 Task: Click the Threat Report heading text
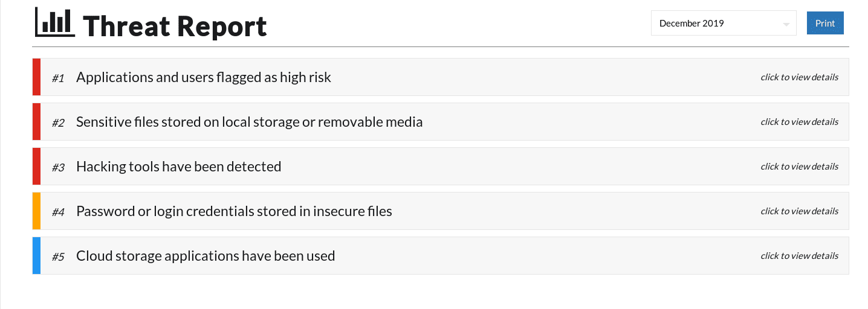click(175, 26)
